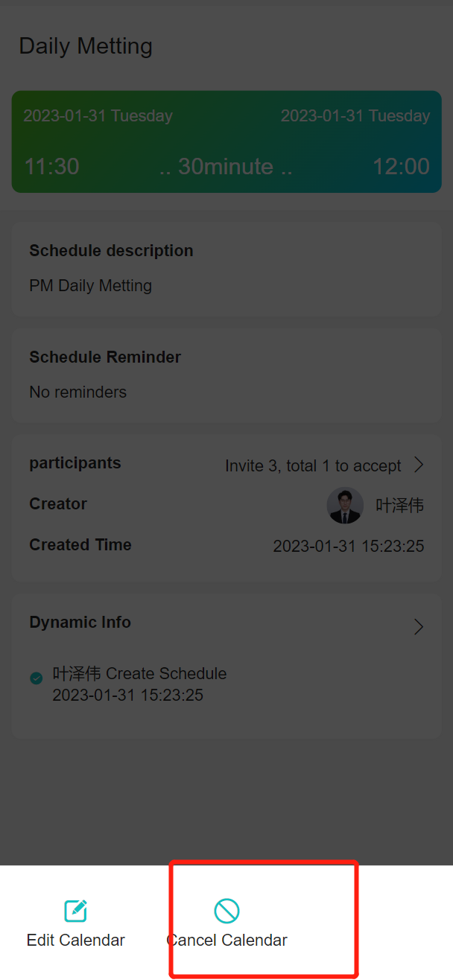
Task: Open the Schedule description card
Action: pyautogui.click(x=226, y=269)
